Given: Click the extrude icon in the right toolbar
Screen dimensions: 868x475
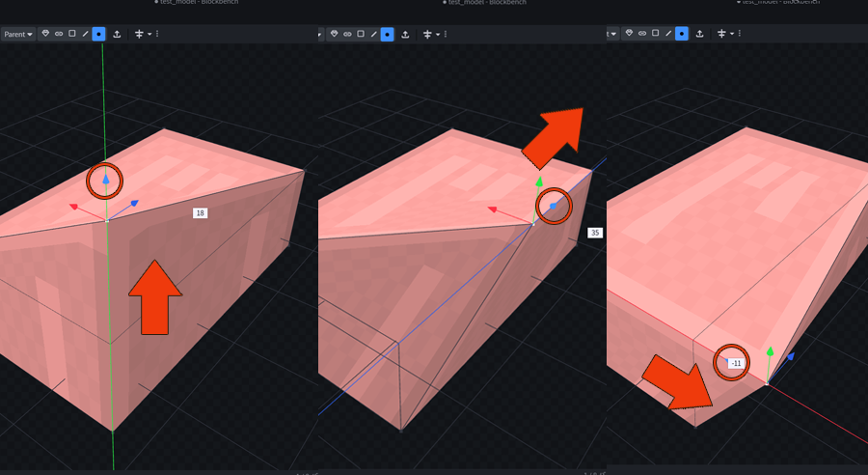Looking at the screenshot, I should tap(700, 34).
